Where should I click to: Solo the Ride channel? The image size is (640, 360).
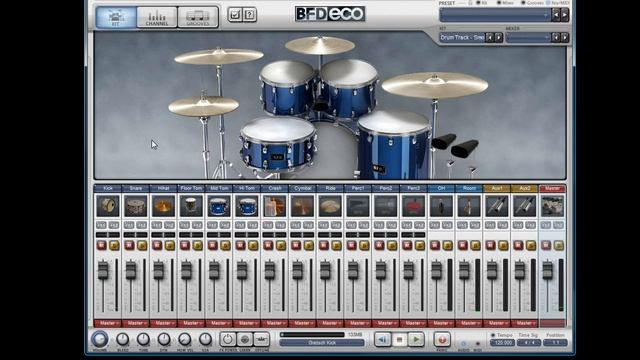(336, 245)
